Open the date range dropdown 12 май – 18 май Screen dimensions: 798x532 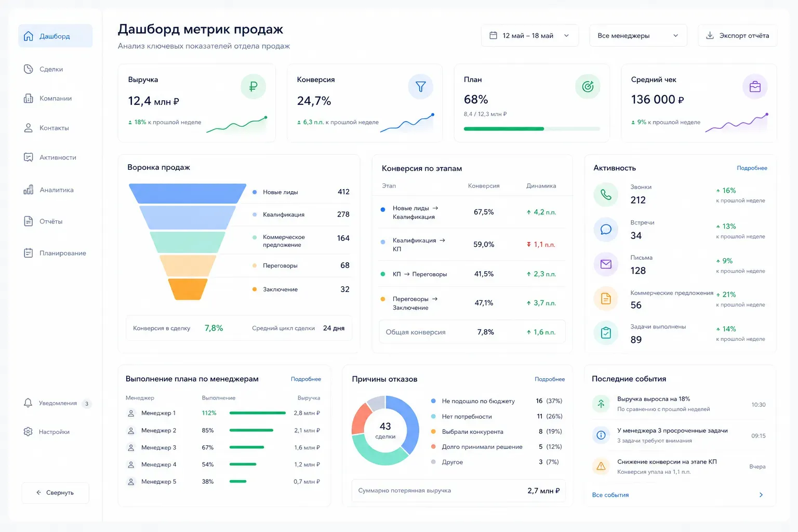tap(530, 36)
